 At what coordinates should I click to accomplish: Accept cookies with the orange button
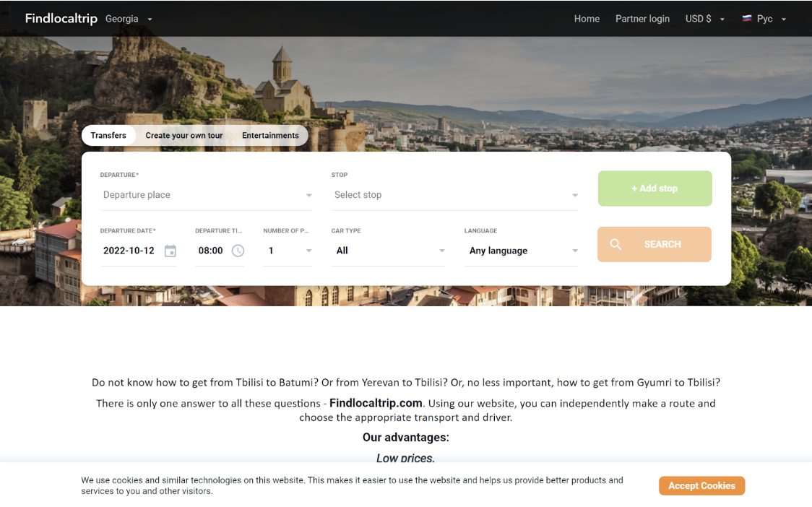tap(701, 486)
